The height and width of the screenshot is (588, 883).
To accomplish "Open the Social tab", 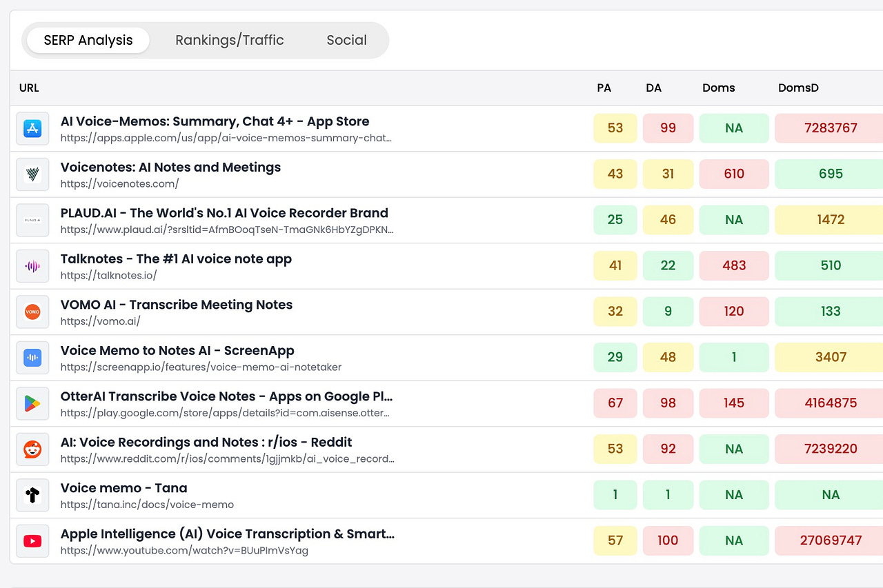I will click(346, 40).
